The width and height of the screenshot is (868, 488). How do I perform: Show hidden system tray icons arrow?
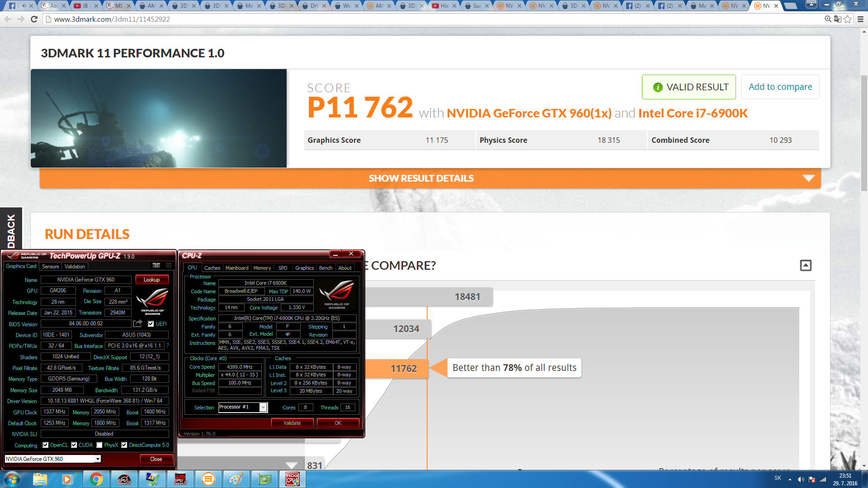pyautogui.click(x=790, y=479)
